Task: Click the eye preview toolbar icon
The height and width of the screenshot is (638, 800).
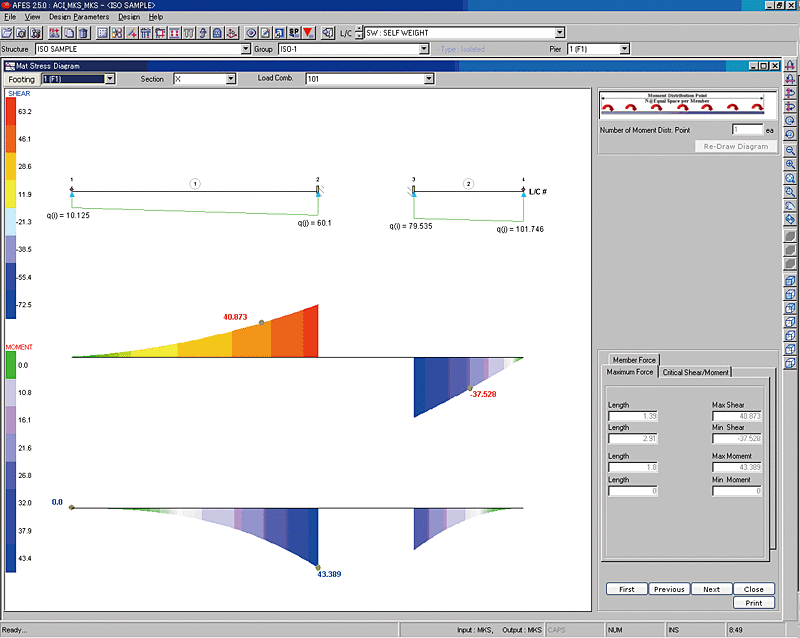Action: pos(251,33)
